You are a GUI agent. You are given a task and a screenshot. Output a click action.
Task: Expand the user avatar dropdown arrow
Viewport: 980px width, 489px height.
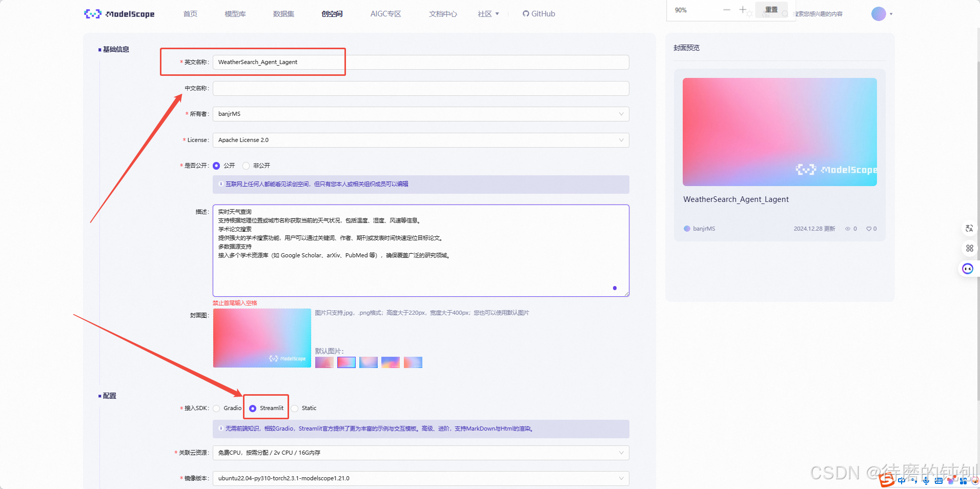point(891,14)
